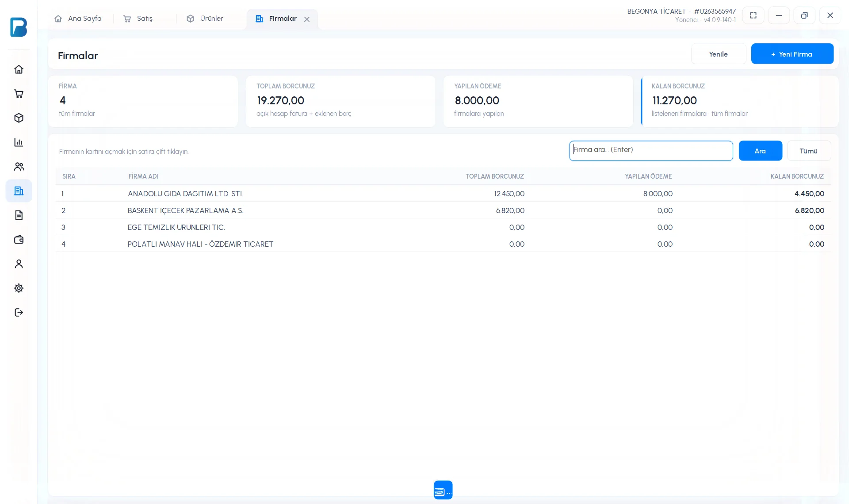Viewport: 849px width, 504px height.
Task: Open the document invoices icon in sidebar
Action: pos(19,215)
